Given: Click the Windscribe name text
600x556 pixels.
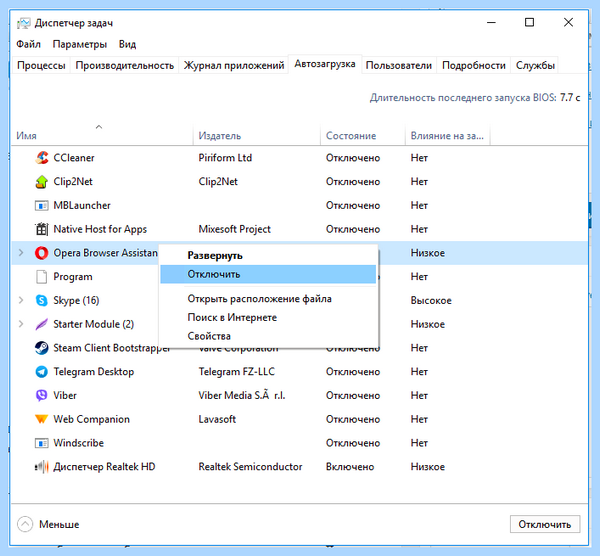Looking at the screenshot, I should pos(78,443).
